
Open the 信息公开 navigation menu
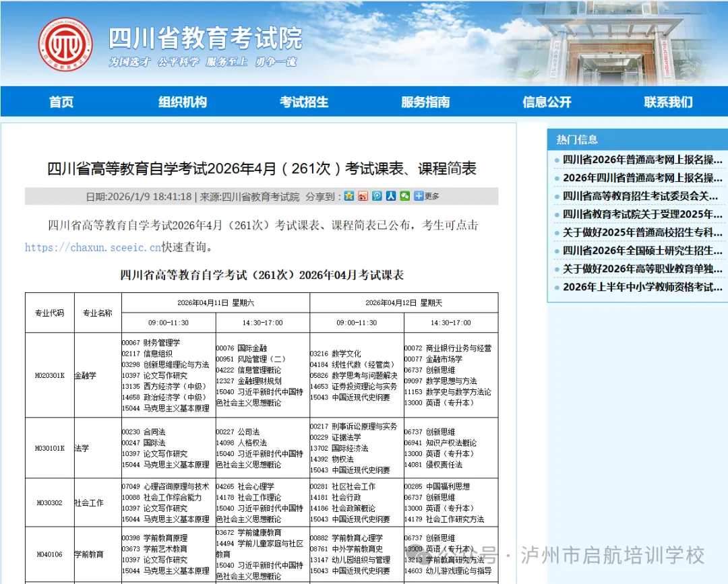click(547, 102)
